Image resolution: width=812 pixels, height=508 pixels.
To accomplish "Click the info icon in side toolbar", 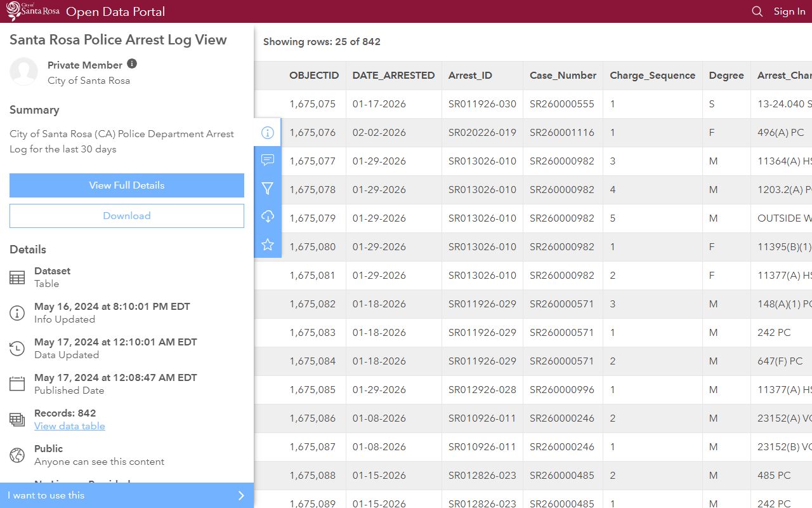I will click(268, 133).
